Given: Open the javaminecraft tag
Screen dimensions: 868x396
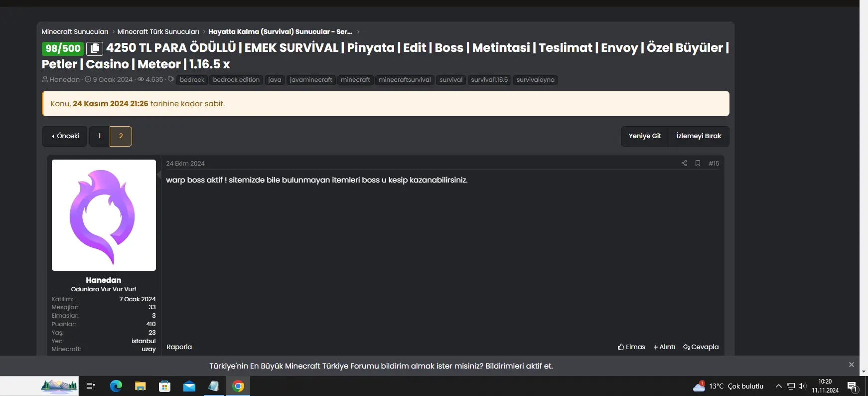Looking at the screenshot, I should (311, 80).
